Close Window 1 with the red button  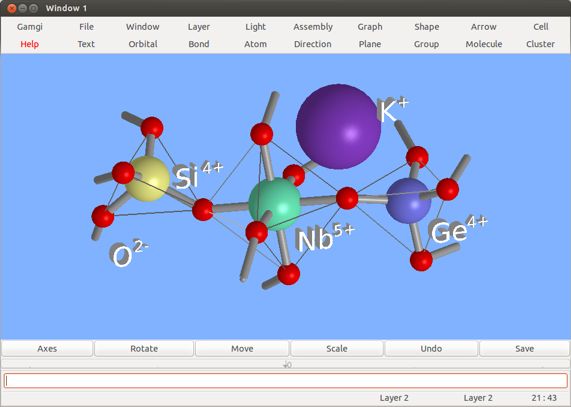pos(12,8)
